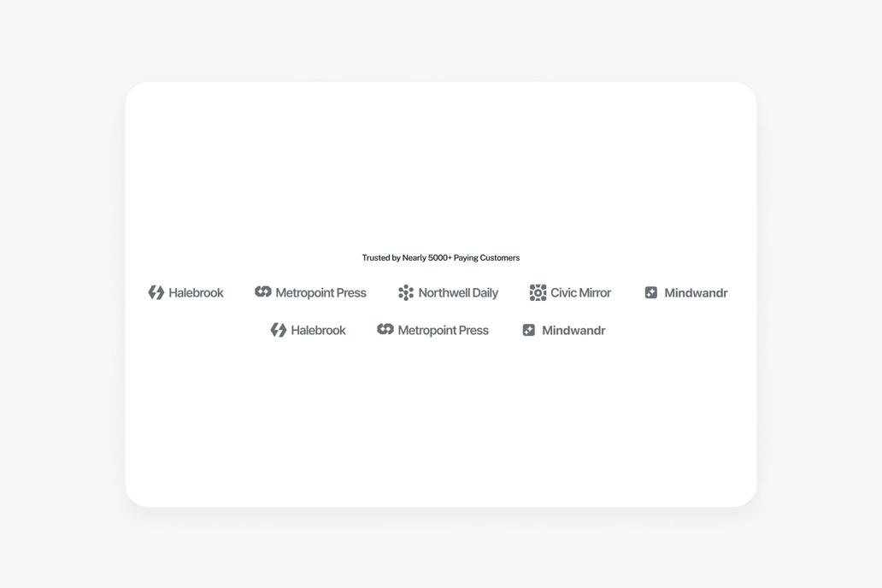This screenshot has width=882, height=588.
Task: Click the Mindwandr sparkle icon in bottom row
Action: (x=529, y=330)
